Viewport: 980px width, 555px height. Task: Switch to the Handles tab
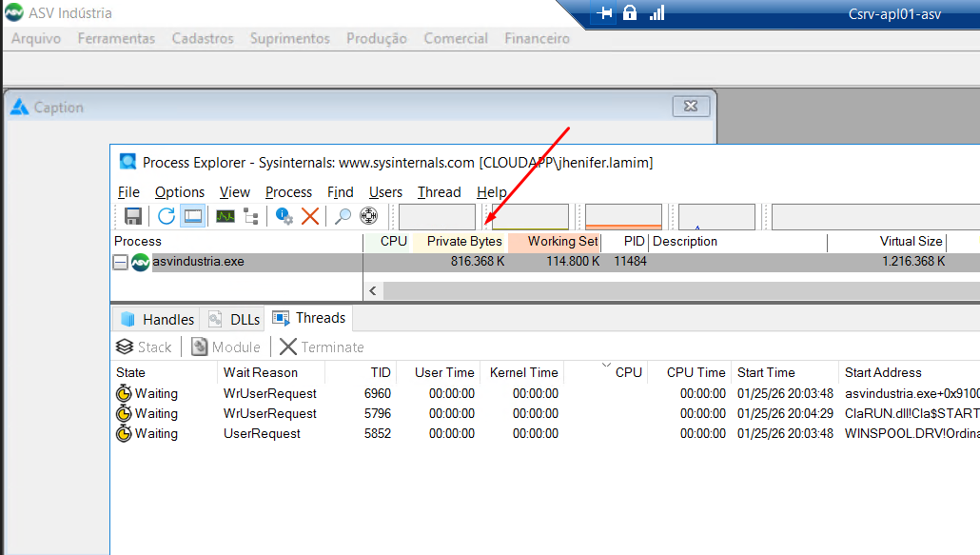[158, 319]
